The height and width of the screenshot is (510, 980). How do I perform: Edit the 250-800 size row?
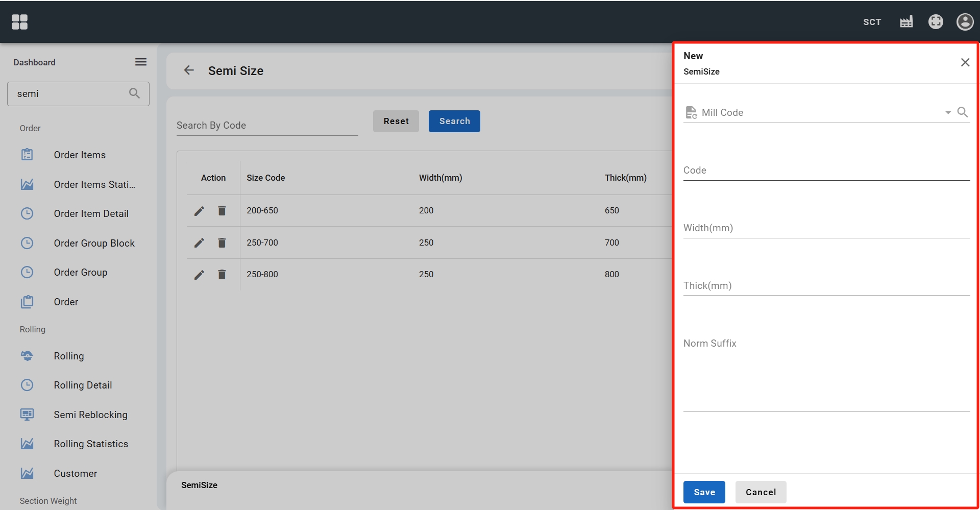(x=199, y=275)
